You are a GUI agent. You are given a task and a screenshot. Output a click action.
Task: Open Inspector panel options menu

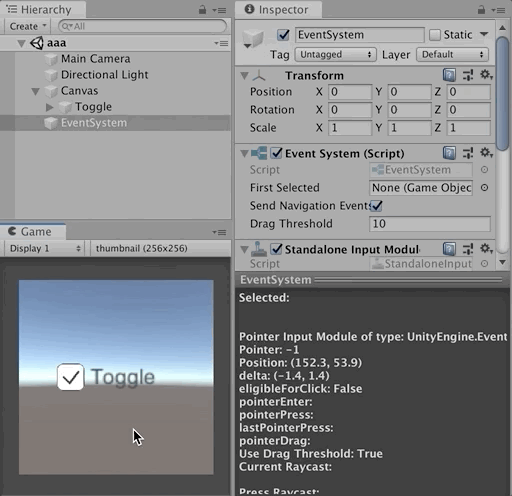point(498,11)
